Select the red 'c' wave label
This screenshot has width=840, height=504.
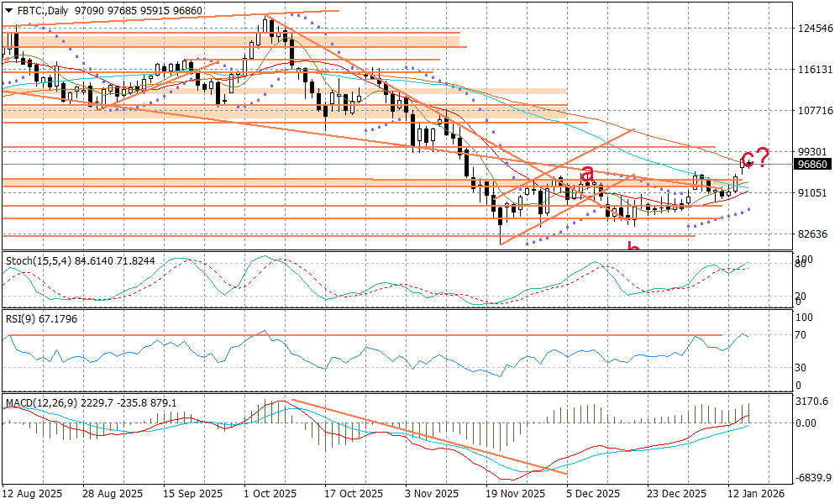[747, 158]
